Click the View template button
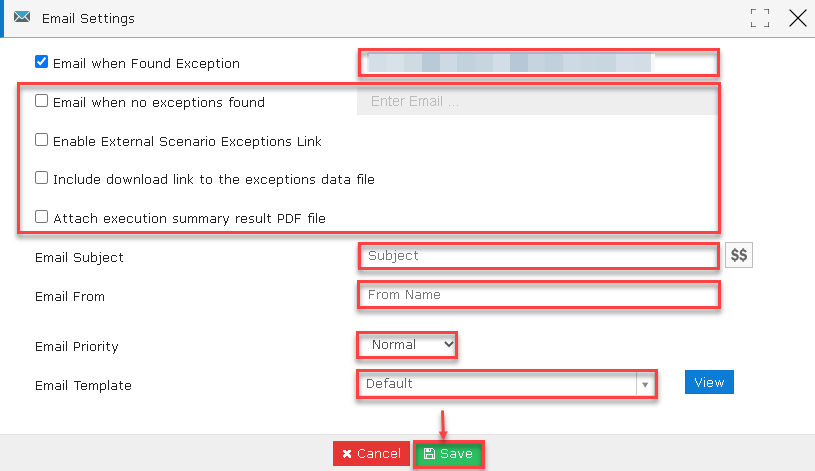 [709, 382]
